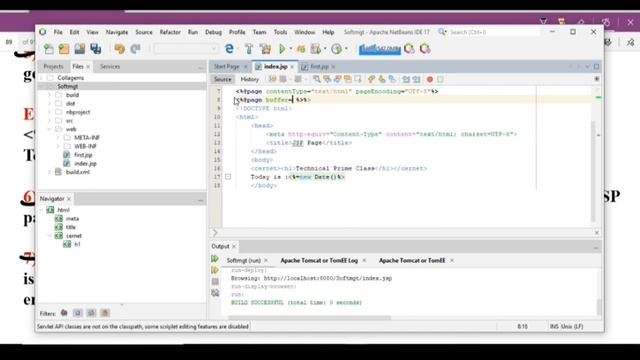The height and width of the screenshot is (360, 640).
Task: Click the green Run Project arrow
Action: (x=282, y=49)
